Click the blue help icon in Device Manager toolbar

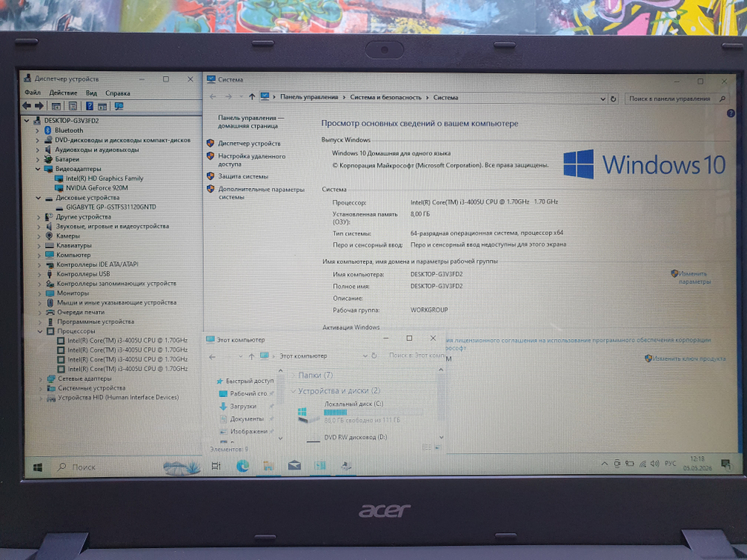point(89,106)
